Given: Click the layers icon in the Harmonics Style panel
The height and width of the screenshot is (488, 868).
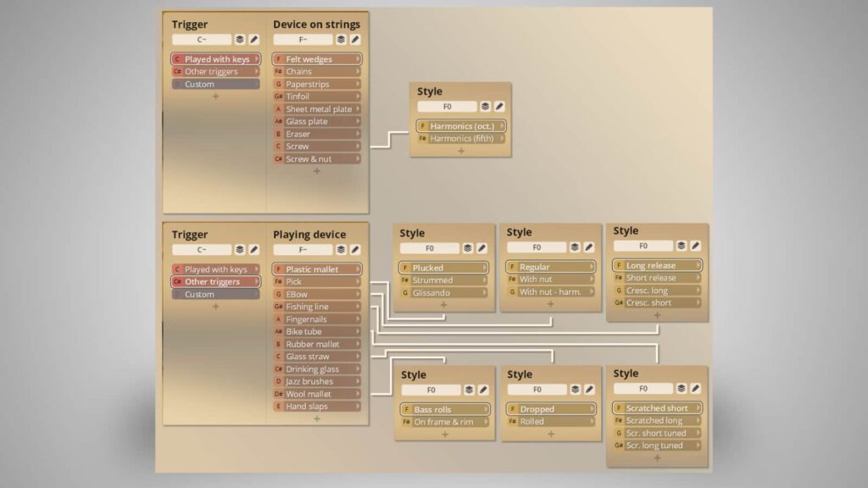Looking at the screenshot, I should tap(486, 107).
